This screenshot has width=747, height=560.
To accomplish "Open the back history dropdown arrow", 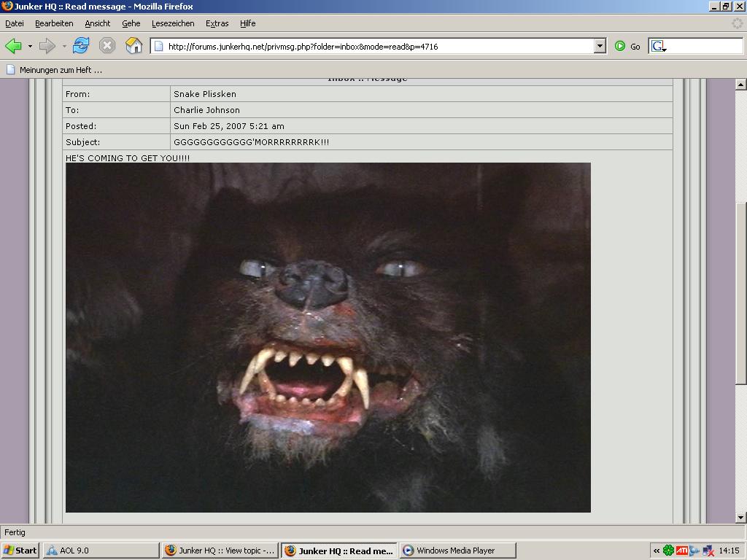I will pos(30,46).
